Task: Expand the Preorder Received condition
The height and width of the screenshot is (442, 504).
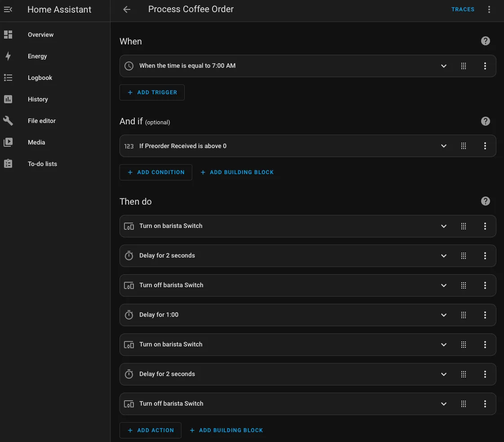Action: (x=444, y=146)
